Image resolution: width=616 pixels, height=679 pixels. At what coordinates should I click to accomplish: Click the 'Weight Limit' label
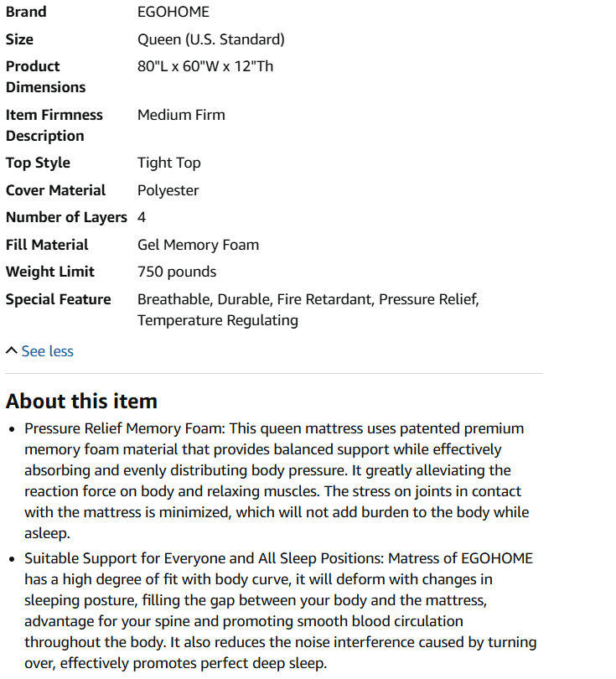(49, 272)
